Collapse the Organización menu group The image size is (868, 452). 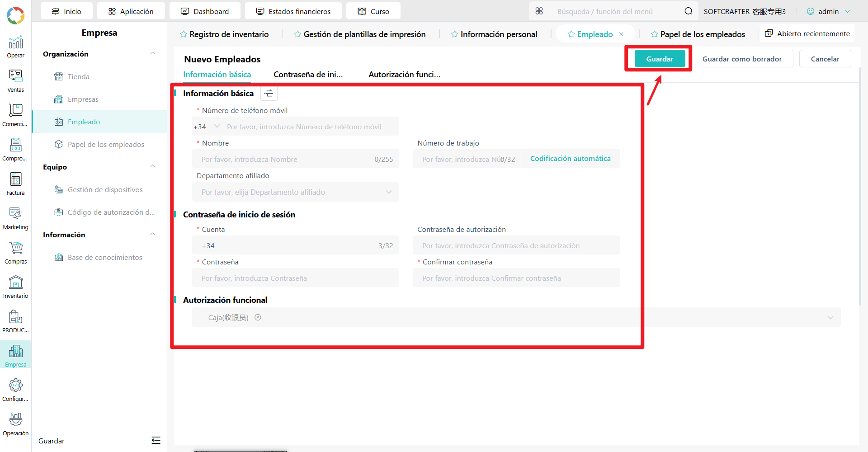153,54
